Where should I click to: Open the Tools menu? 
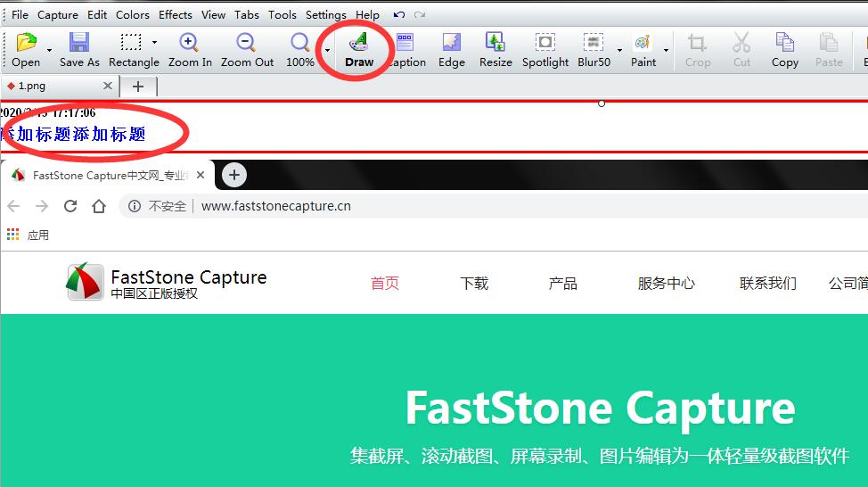click(x=283, y=15)
